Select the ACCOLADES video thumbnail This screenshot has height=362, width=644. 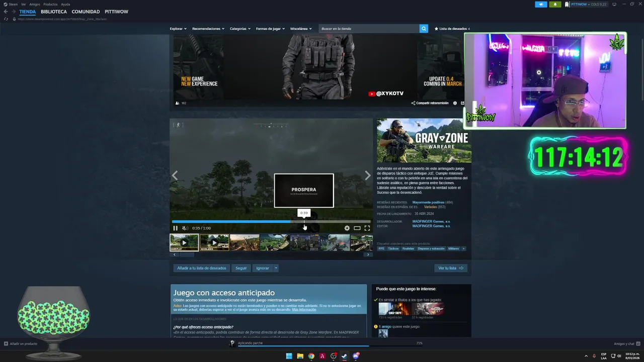(214, 242)
